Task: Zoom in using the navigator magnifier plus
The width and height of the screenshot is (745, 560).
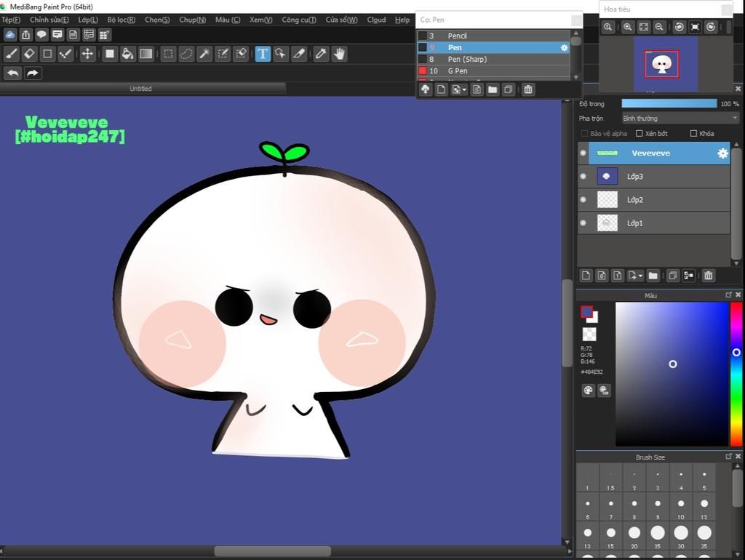Action: pyautogui.click(x=628, y=27)
